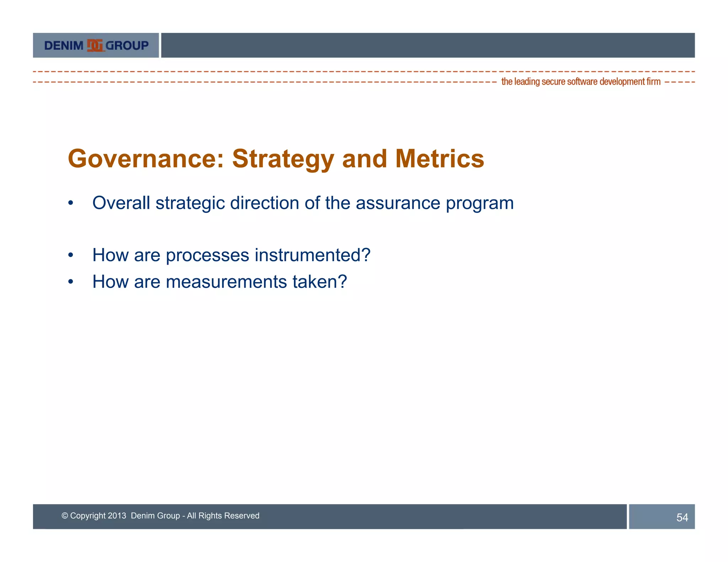Click 'Denim Group - All Rights Reserved' footer text

[195, 515]
